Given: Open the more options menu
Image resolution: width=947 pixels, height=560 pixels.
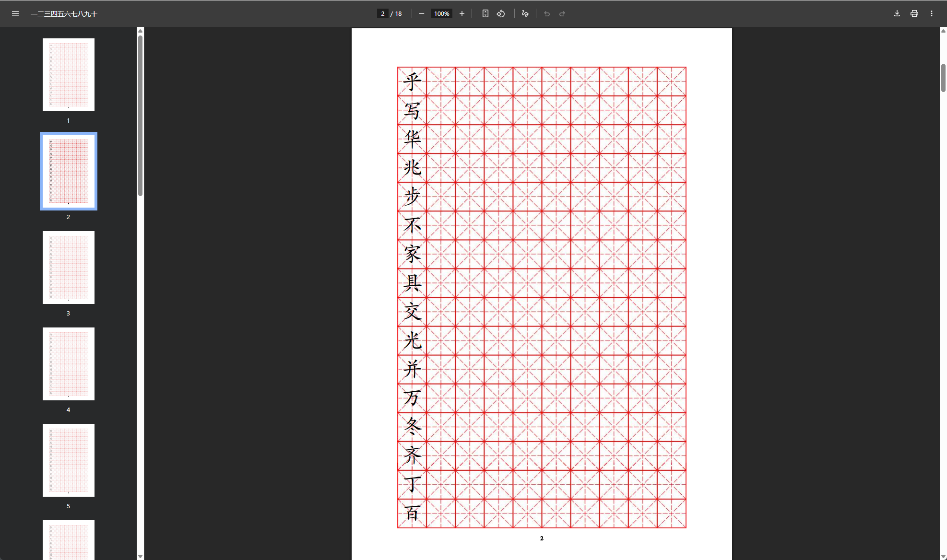Looking at the screenshot, I should click(932, 13).
